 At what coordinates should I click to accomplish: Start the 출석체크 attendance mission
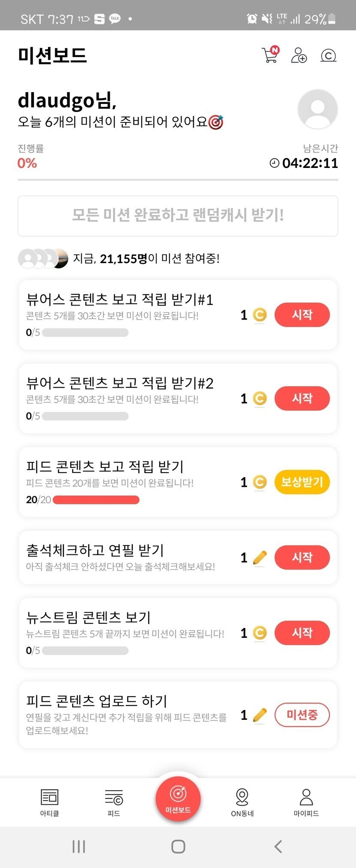[x=302, y=557]
